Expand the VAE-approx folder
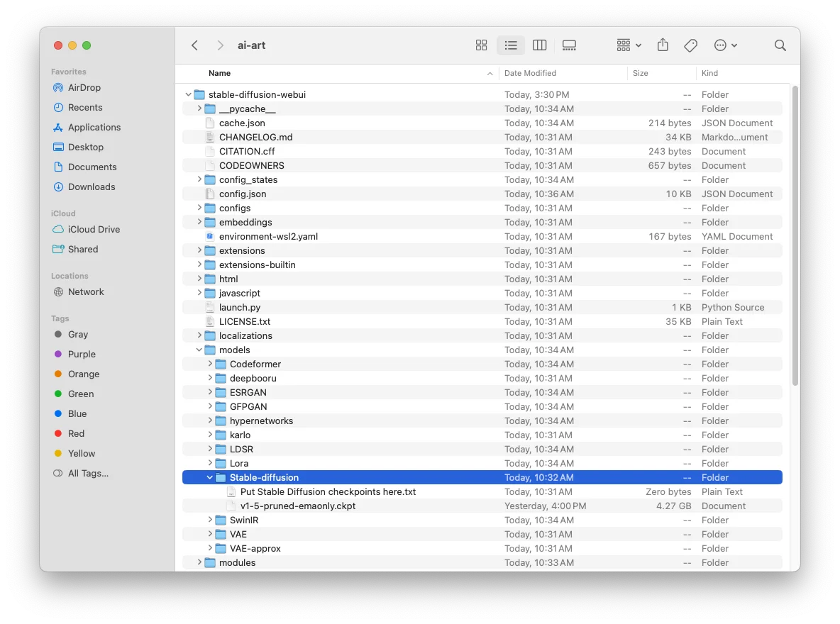The height and width of the screenshot is (624, 840). coord(210,548)
